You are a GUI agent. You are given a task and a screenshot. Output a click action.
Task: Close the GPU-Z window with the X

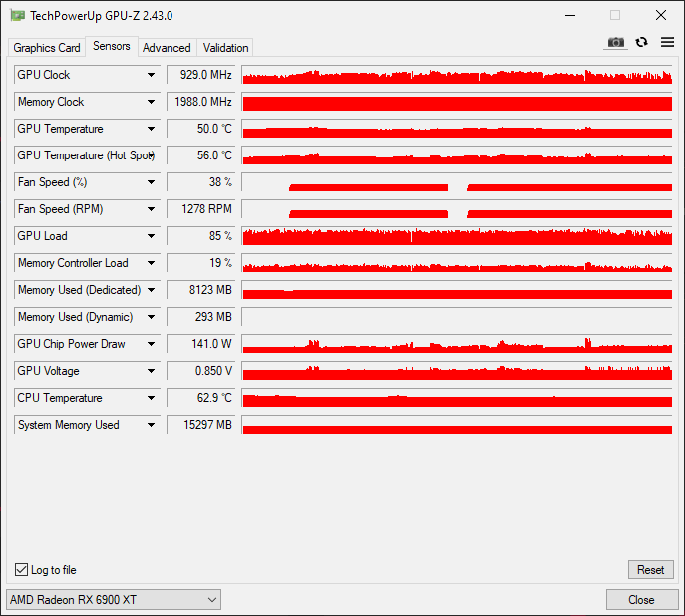(x=660, y=15)
